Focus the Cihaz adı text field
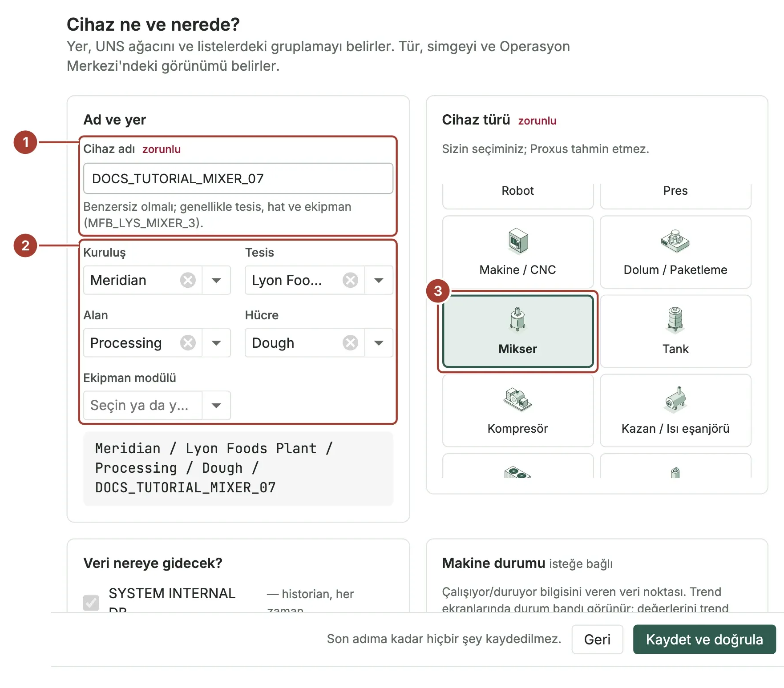Screen dimensions: 784x688 (238, 178)
